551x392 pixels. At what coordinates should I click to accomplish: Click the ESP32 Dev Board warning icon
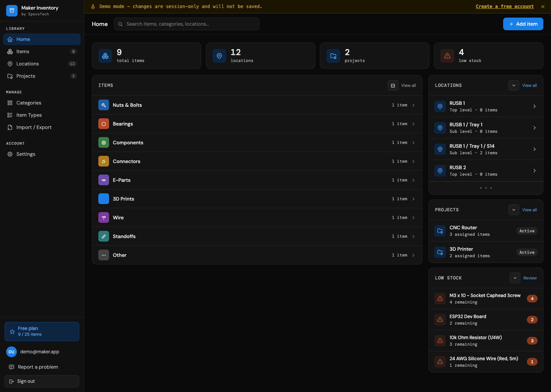[x=440, y=320]
